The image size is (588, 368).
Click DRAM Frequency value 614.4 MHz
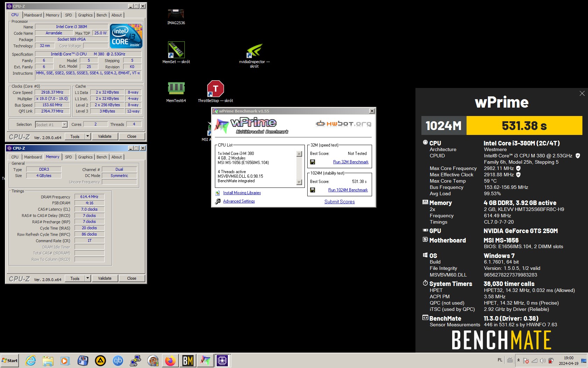[89, 197]
